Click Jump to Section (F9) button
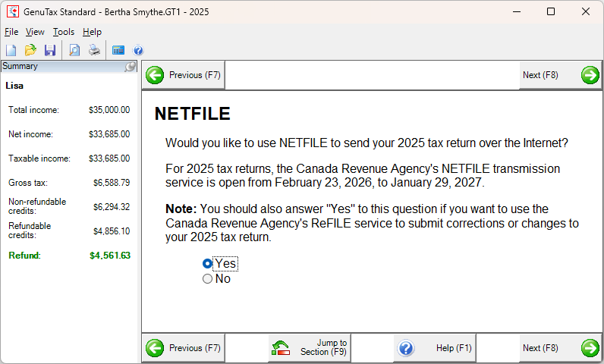This screenshot has height=364, width=604. [x=310, y=348]
